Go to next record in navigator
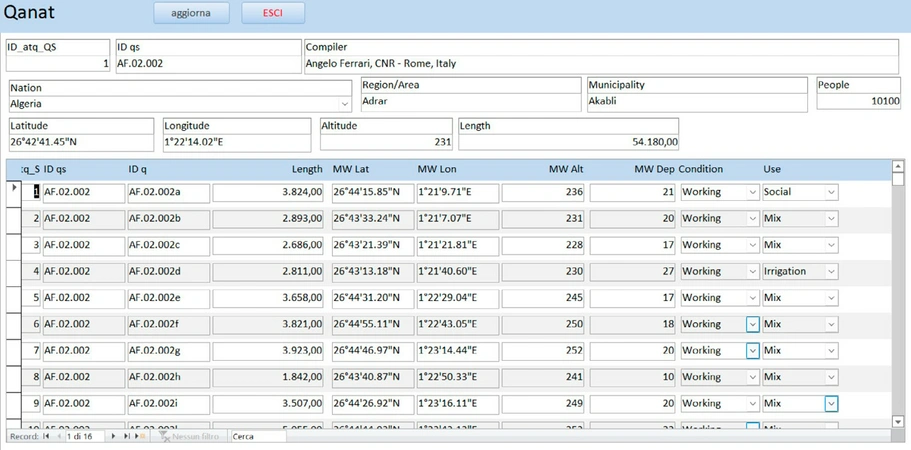Screen dimensions: 911x450 click(114, 437)
